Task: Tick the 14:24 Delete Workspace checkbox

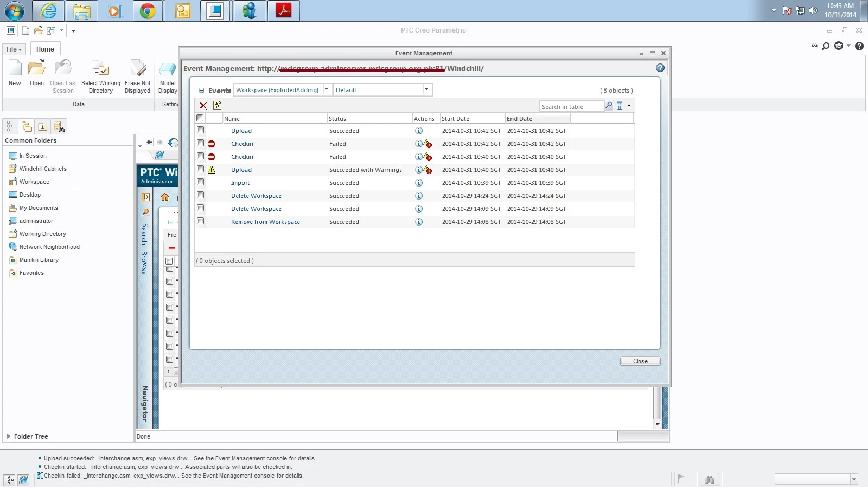Action: pyautogui.click(x=201, y=195)
